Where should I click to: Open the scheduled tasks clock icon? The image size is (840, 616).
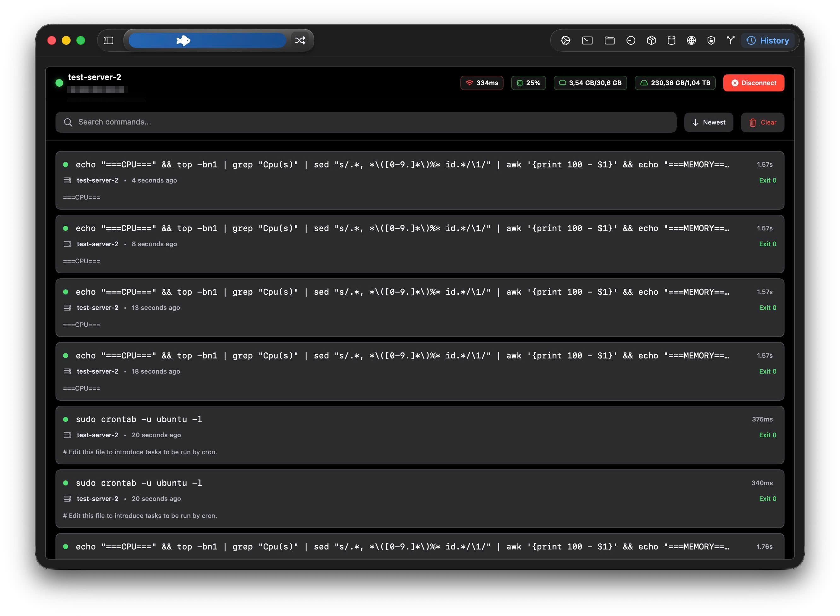[x=631, y=40]
